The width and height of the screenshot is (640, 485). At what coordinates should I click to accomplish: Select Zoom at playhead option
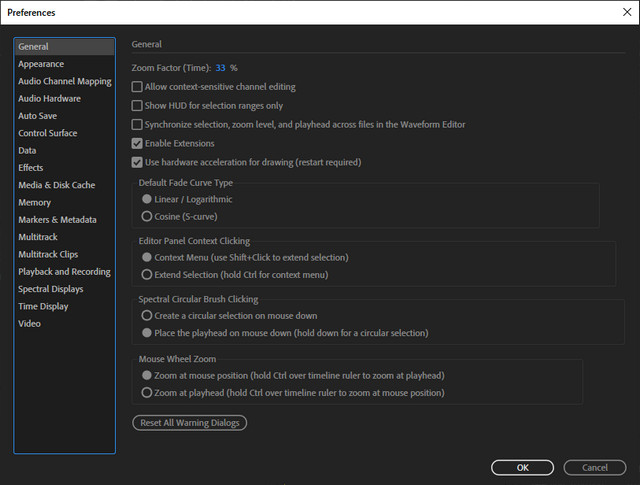pos(147,392)
